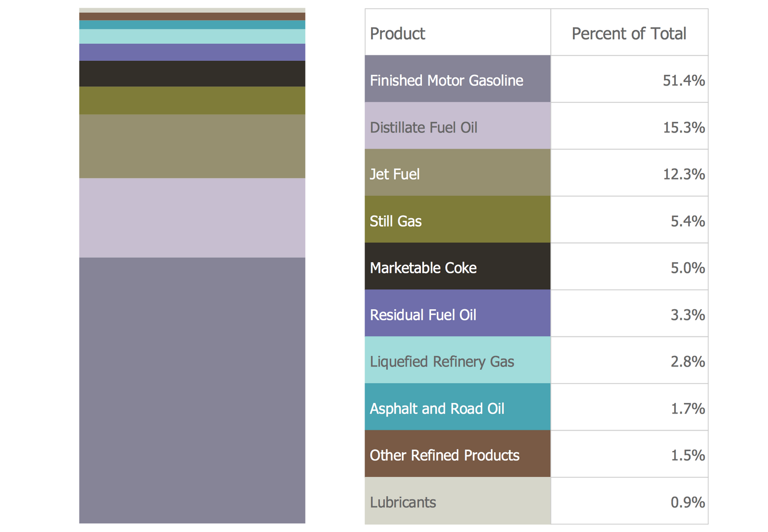Select the purple Residual Fuel Oil segment
Screen dimensions: 768x532
tap(192, 52)
